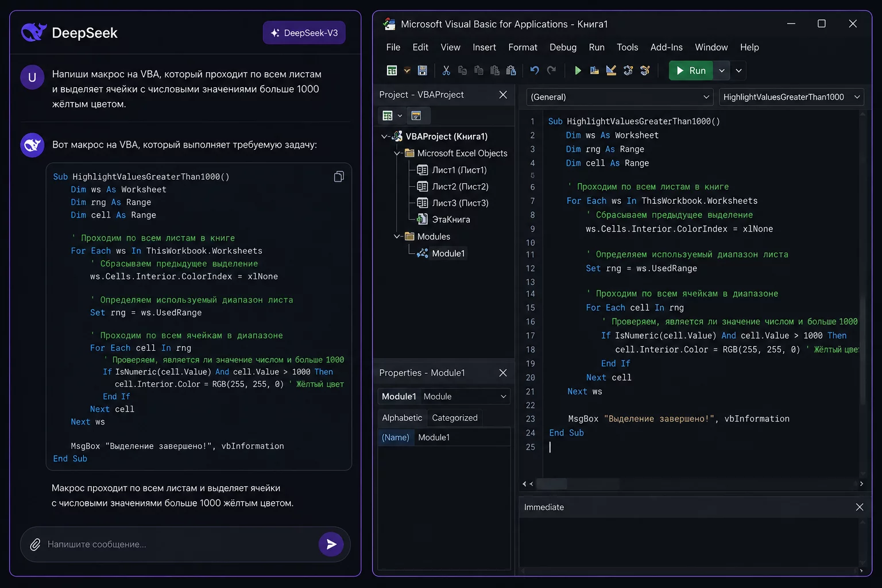Image resolution: width=882 pixels, height=588 pixels.
Task: Select Лист3 (Лист3) in project tree
Action: pos(452,203)
